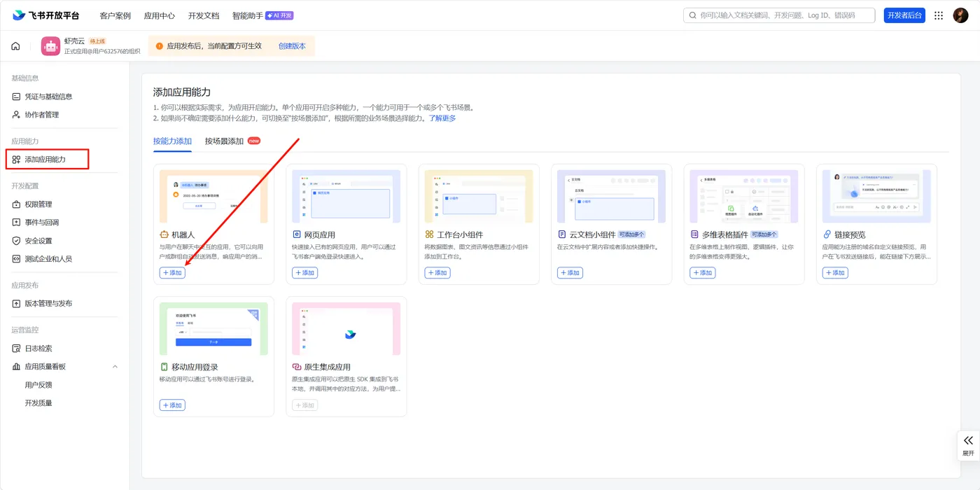The image size is (980, 490).
Task: Open the 移动应用登录 preview thumbnail
Action: [x=213, y=329]
